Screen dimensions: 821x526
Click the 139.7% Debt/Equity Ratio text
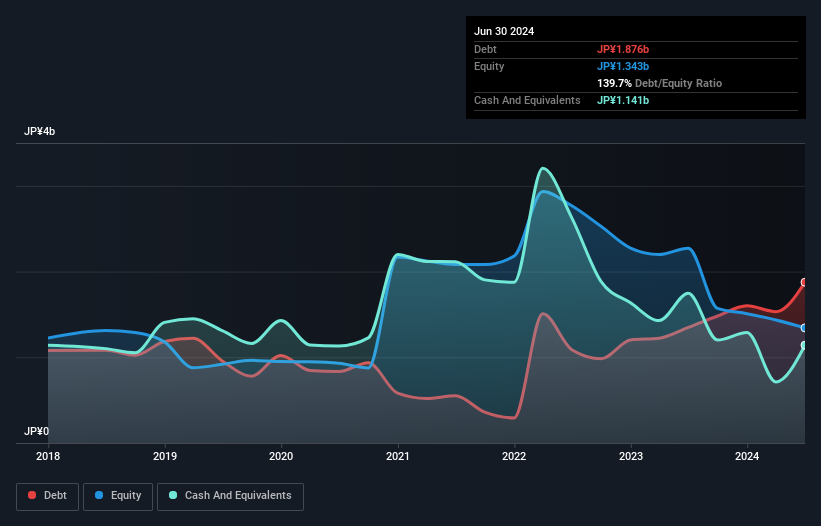(659, 83)
